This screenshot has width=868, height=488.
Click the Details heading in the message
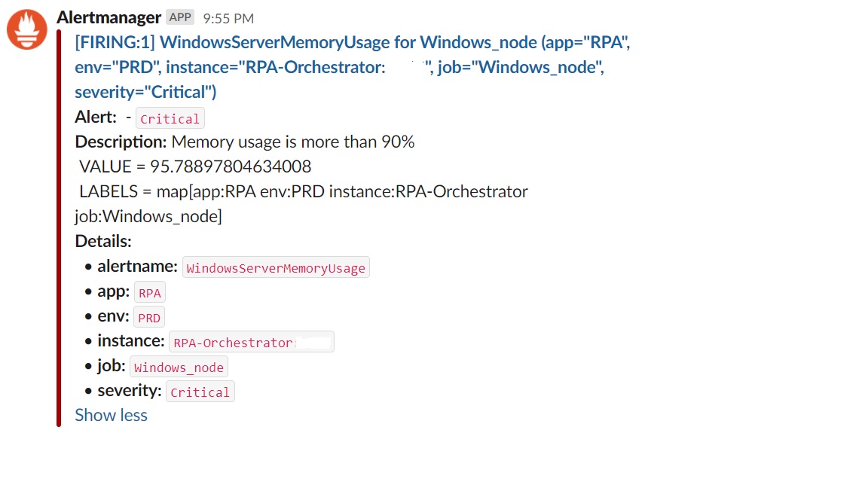(x=94, y=241)
